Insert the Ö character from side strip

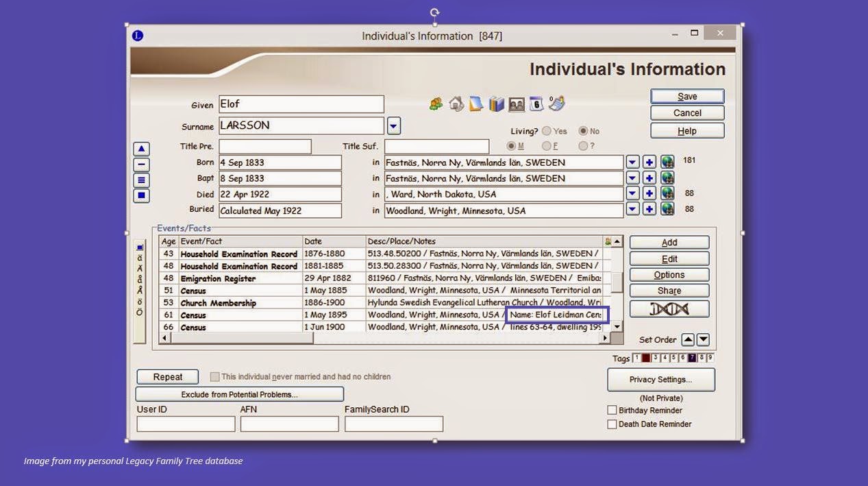tap(140, 313)
